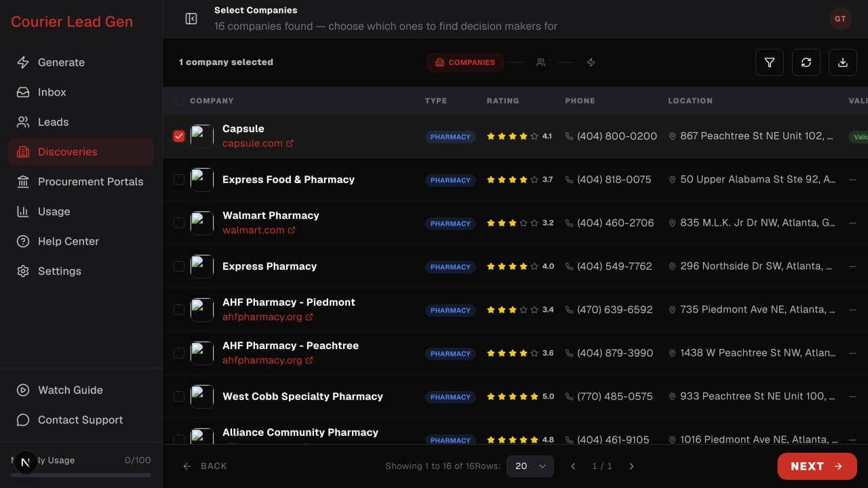
Task: Uncheck the Capsule company checkbox
Action: coord(179,136)
